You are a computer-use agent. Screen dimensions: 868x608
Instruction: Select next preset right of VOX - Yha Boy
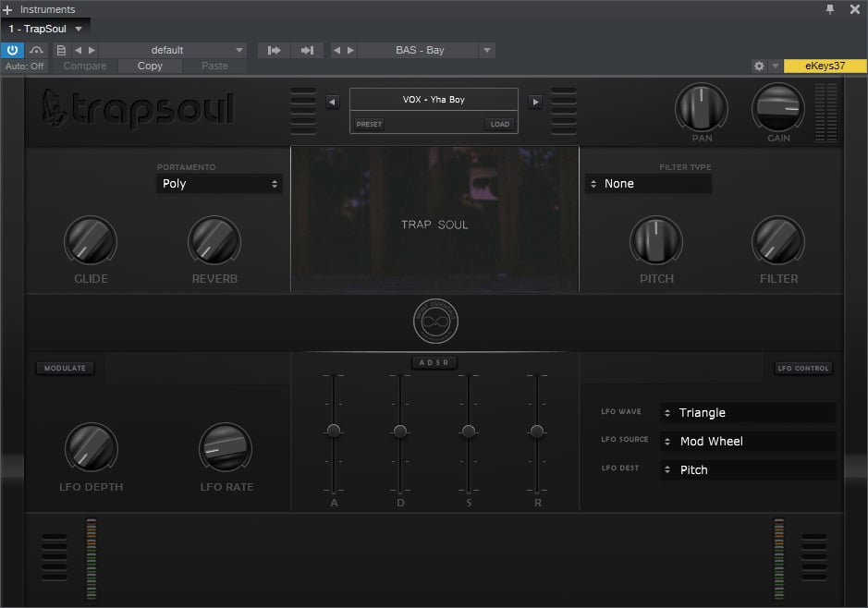coord(534,102)
